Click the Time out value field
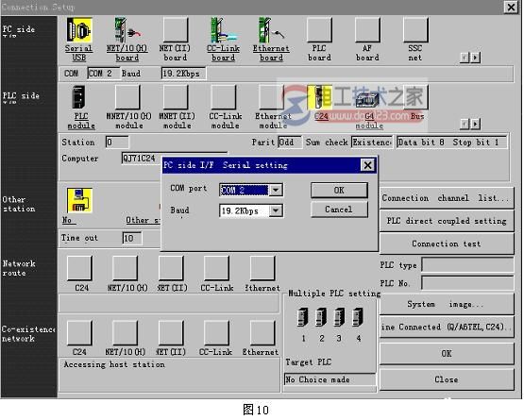524x420 pixels. click(132, 238)
